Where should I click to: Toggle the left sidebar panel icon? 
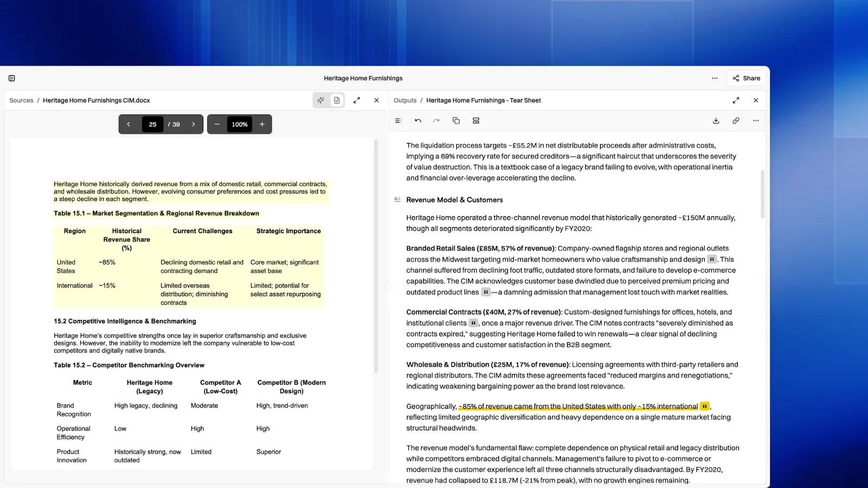12,78
